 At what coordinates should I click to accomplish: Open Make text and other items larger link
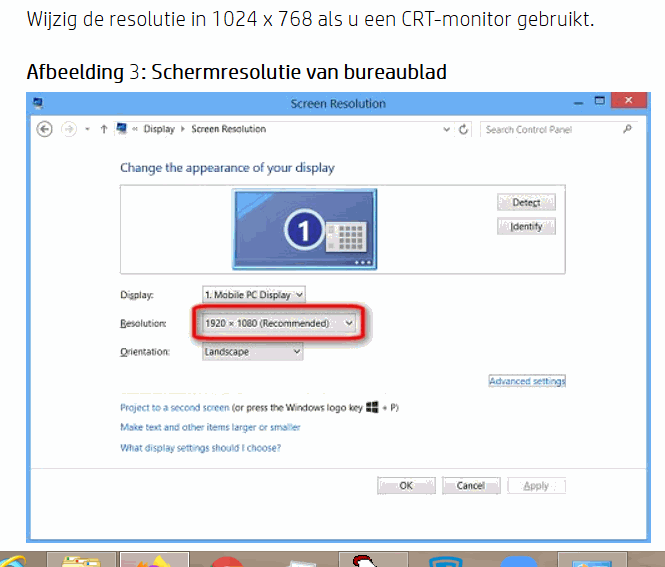tap(210, 427)
